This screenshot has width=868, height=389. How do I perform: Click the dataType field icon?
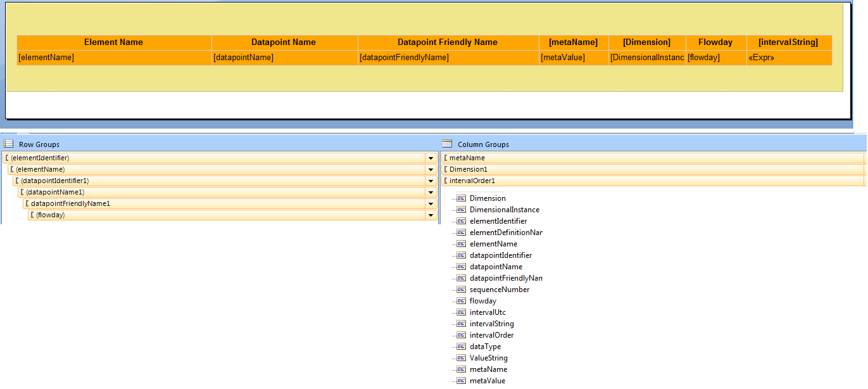click(461, 347)
